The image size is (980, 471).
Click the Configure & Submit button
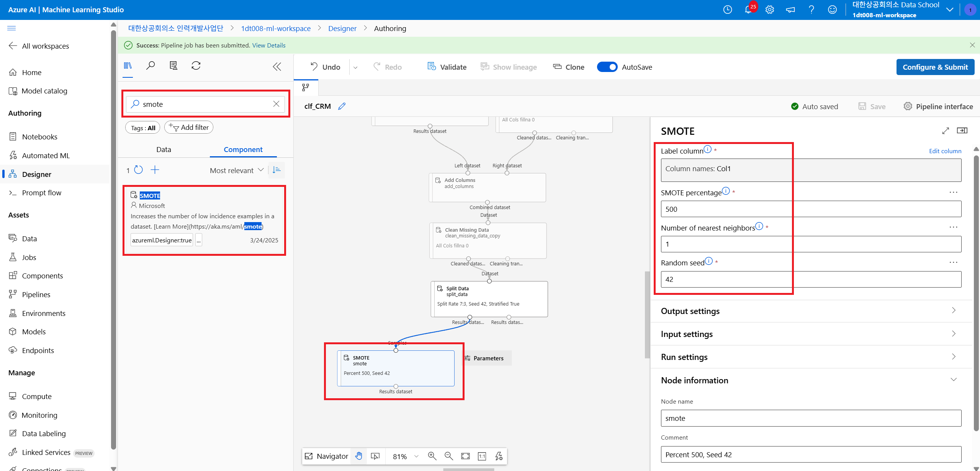click(x=935, y=67)
